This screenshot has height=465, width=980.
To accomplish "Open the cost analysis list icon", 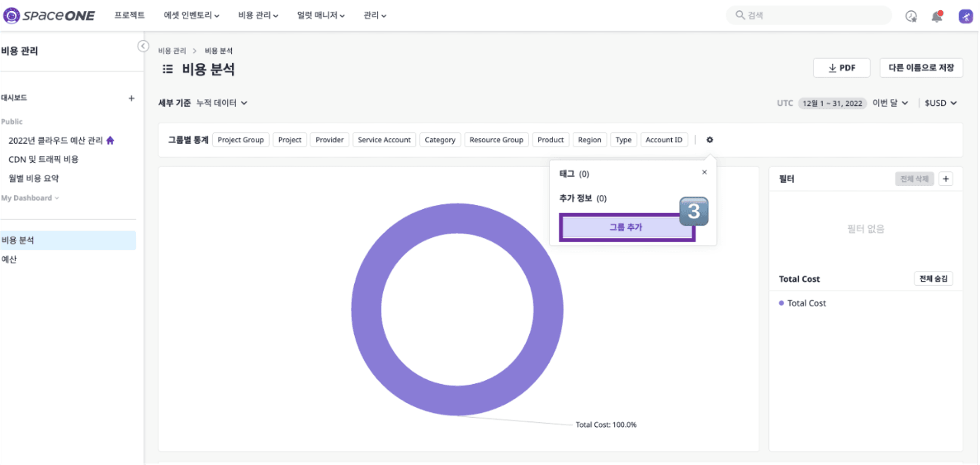I will [x=168, y=69].
